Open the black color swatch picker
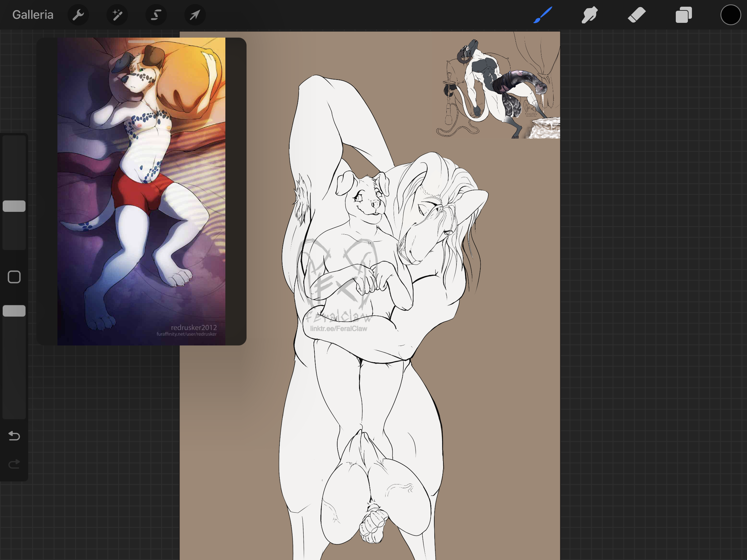The image size is (747, 560). pyautogui.click(x=730, y=15)
